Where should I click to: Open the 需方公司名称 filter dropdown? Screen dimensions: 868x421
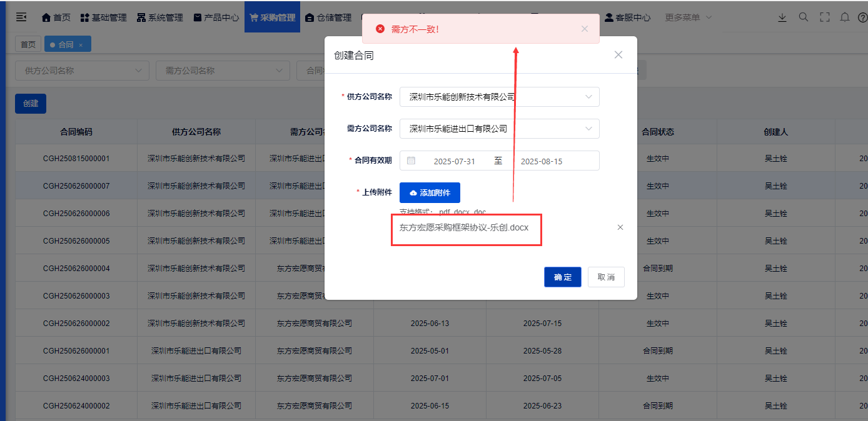[223, 70]
